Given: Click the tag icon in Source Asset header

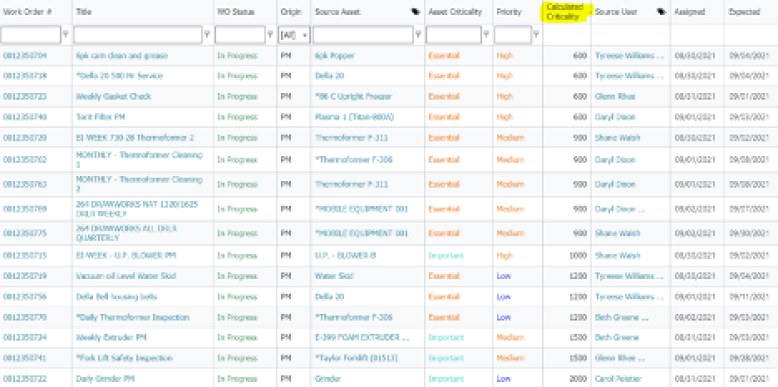Looking at the screenshot, I should pos(416,12).
